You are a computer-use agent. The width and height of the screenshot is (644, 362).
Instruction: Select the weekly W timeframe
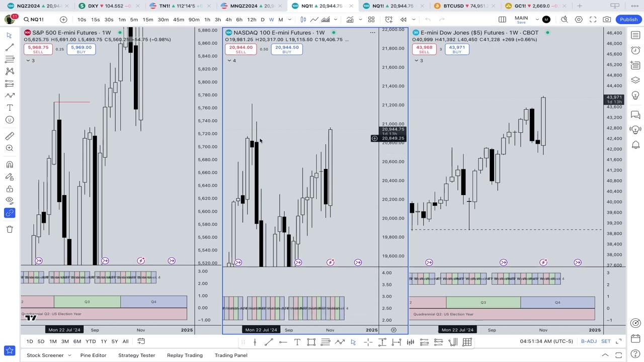coord(272,20)
